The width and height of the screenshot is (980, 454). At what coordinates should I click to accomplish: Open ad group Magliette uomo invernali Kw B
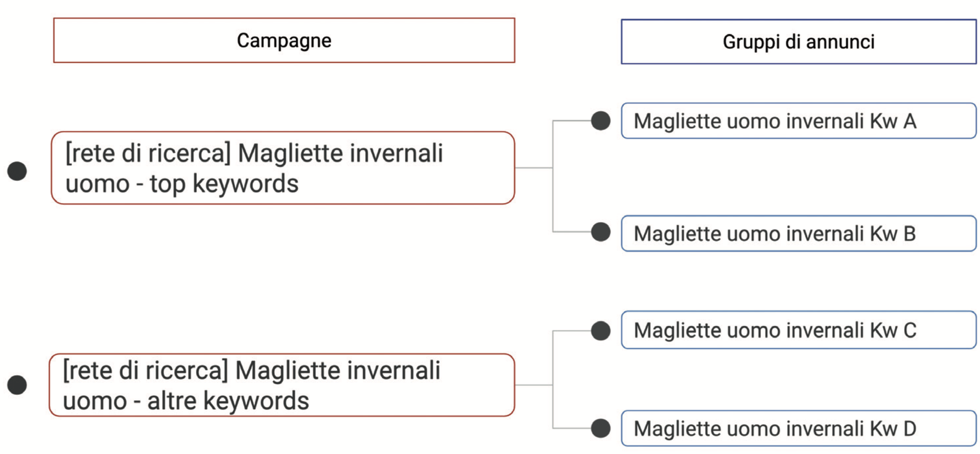coord(799,233)
